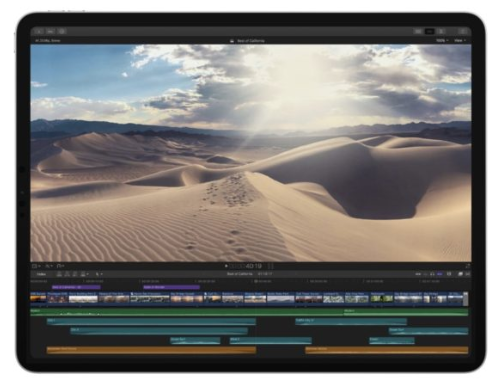This screenshot has height=382, width=499.
Task: Open the Transitions browser icon at the timeline's far right
Action: click(467, 274)
